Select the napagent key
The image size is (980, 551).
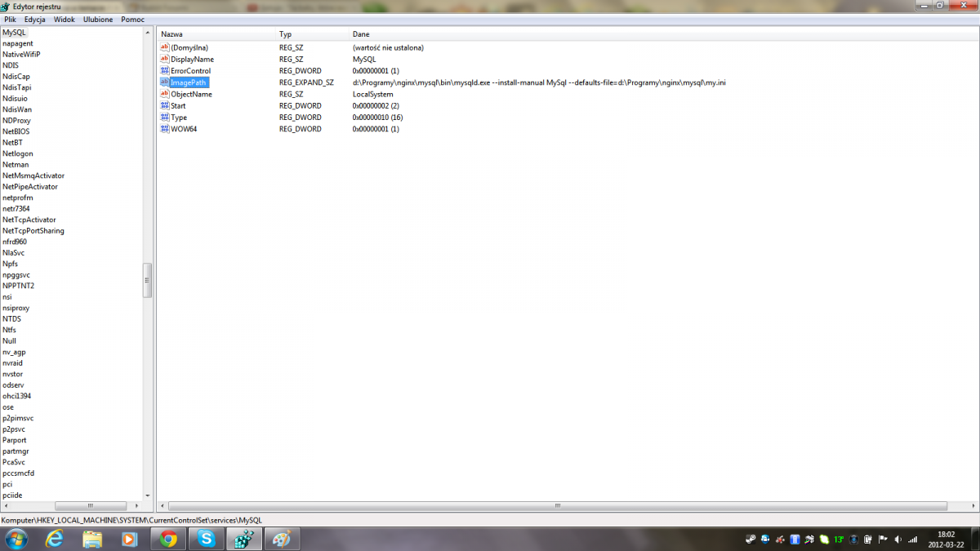pyautogui.click(x=18, y=43)
